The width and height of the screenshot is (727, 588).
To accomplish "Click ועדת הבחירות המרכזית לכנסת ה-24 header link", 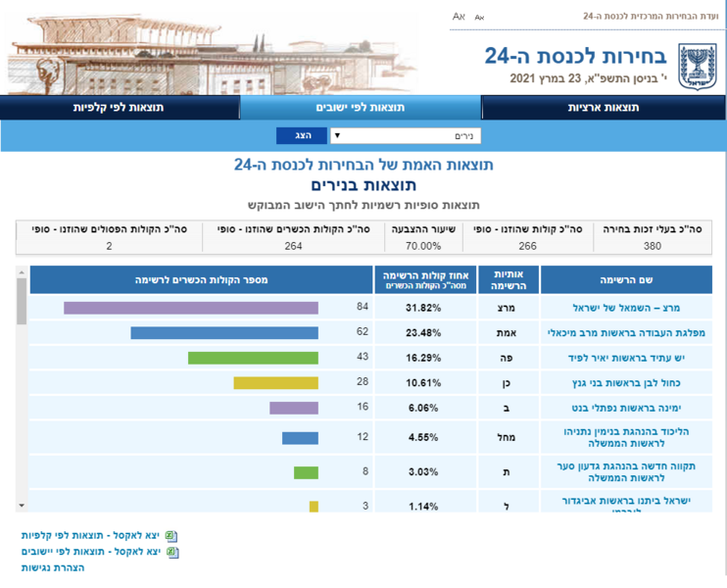I will (651, 17).
